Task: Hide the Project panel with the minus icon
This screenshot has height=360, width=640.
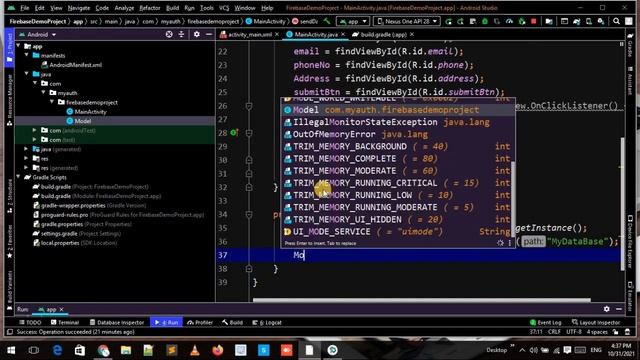Action: 209,35
